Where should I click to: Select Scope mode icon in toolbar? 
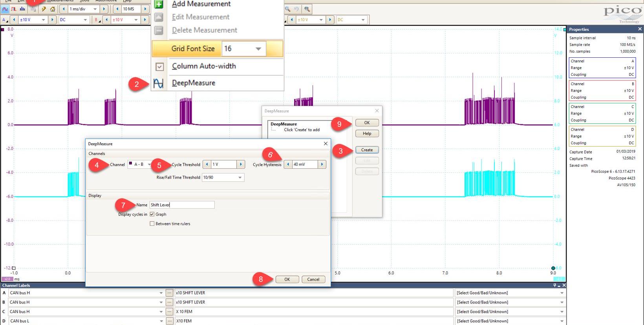click(5, 9)
